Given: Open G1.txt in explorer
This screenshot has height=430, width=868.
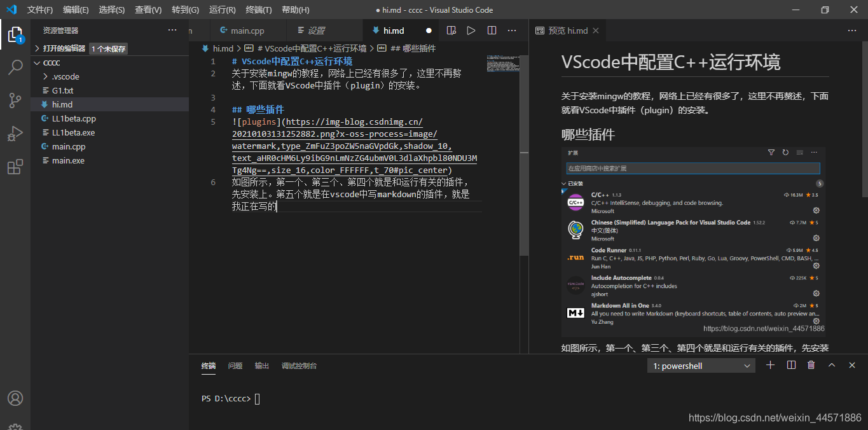Looking at the screenshot, I should pyautogui.click(x=109, y=90).
